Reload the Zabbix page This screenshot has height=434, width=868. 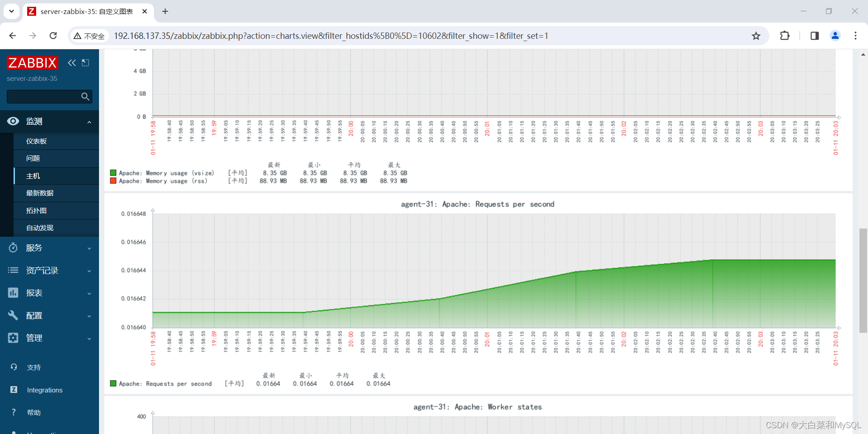[53, 36]
